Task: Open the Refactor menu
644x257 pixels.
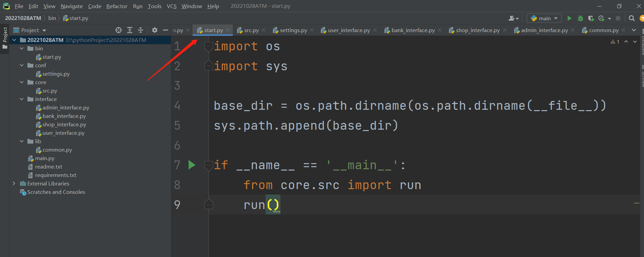Action: coord(117,6)
